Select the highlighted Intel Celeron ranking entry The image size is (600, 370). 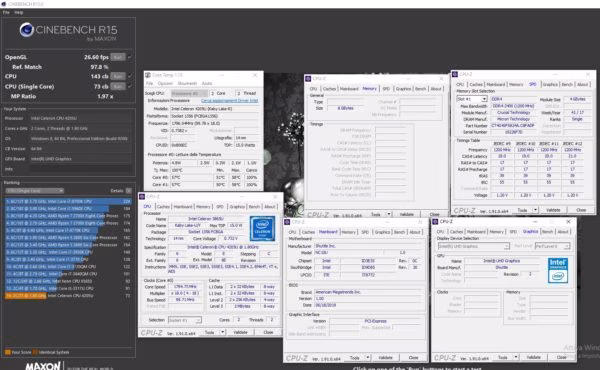(68, 296)
